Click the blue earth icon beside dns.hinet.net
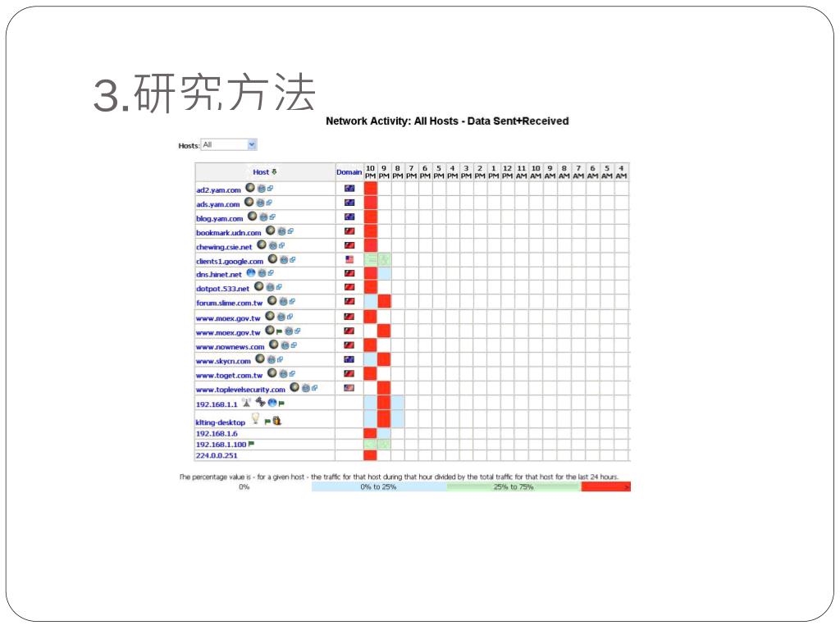The image size is (840, 630). tap(251, 272)
